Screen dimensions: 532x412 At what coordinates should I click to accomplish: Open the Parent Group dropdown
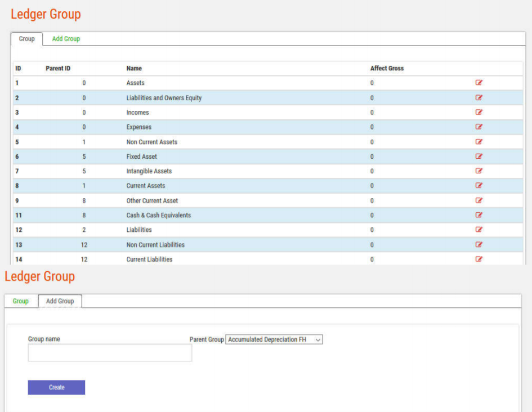[274, 340]
